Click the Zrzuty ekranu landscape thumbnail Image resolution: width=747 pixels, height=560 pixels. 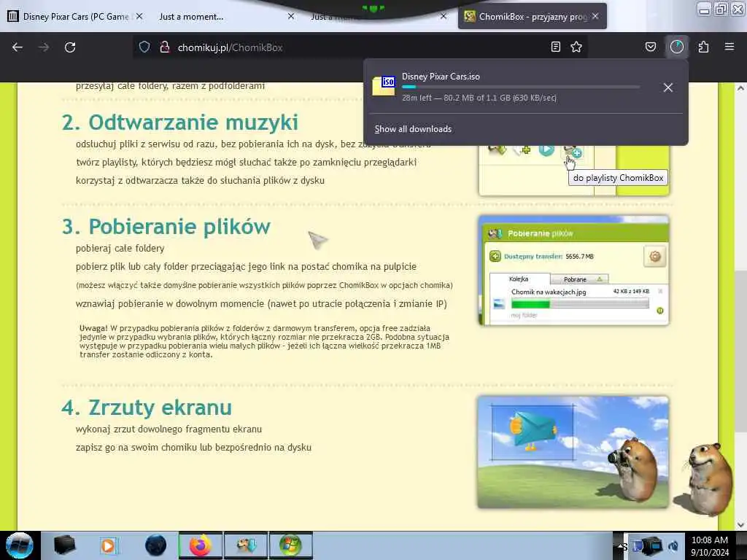573,452
